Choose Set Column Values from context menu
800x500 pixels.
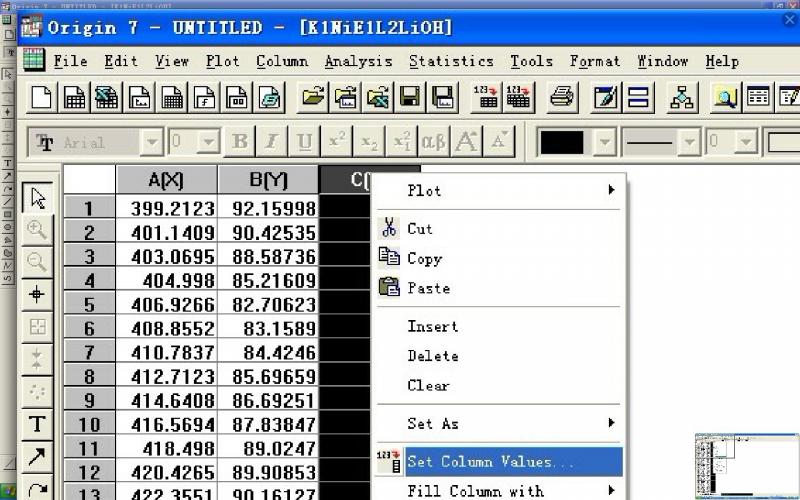click(499, 461)
